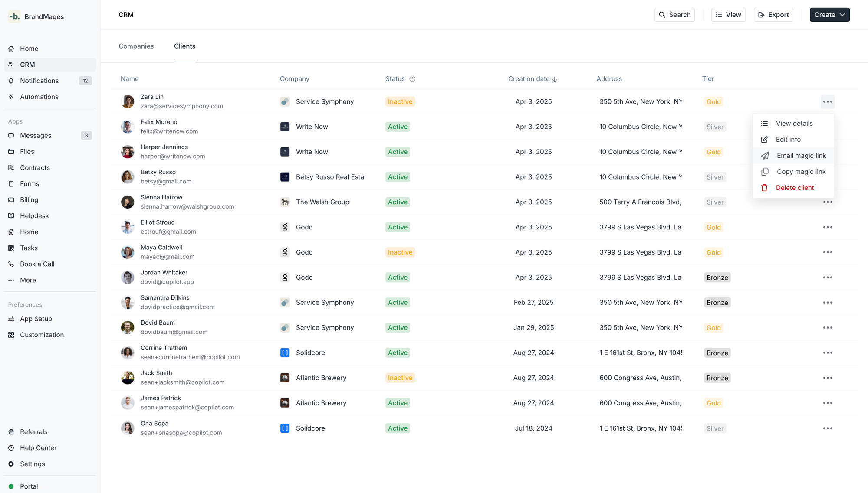Screen dimensions: 868x493
Task: Open the Tasks app icon
Action: [11, 248]
